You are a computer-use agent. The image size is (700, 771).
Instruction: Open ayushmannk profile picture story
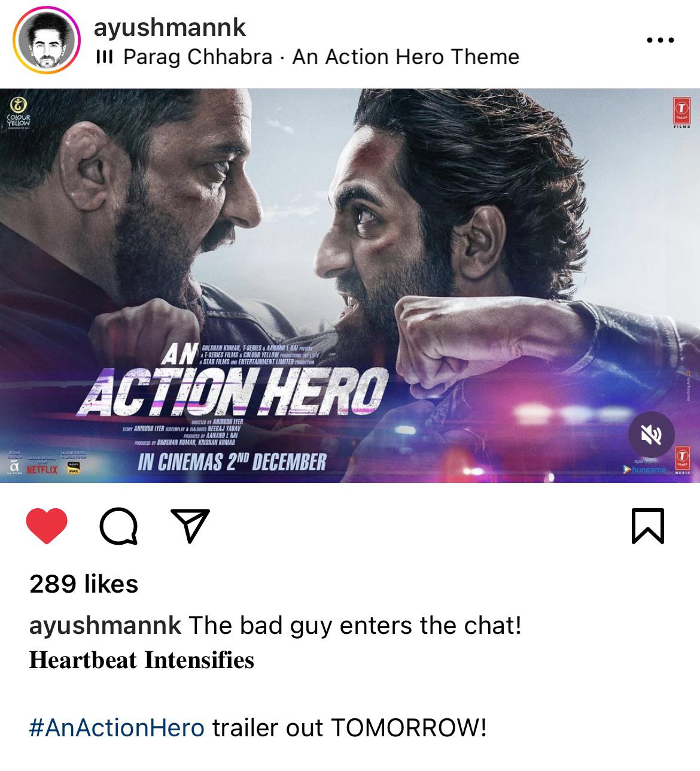click(x=47, y=41)
